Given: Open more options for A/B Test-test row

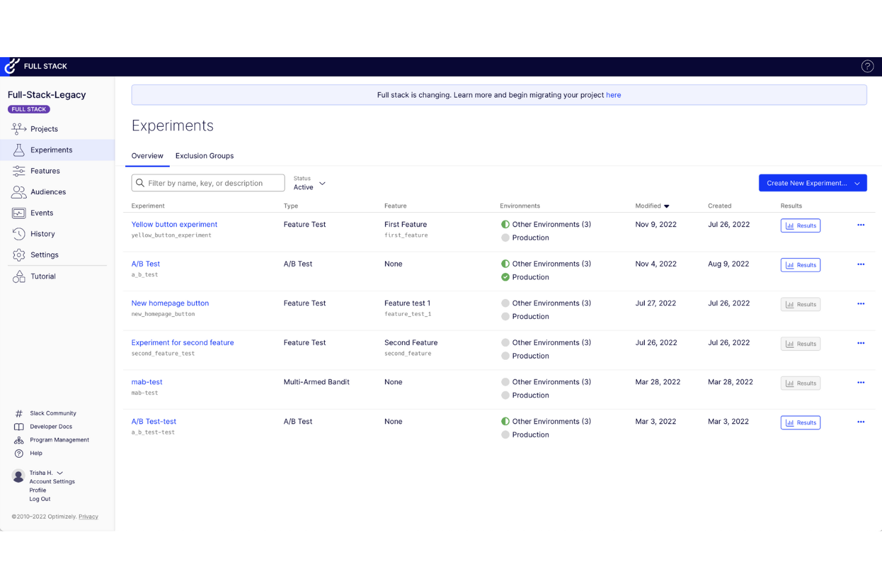Looking at the screenshot, I should coord(861,421).
